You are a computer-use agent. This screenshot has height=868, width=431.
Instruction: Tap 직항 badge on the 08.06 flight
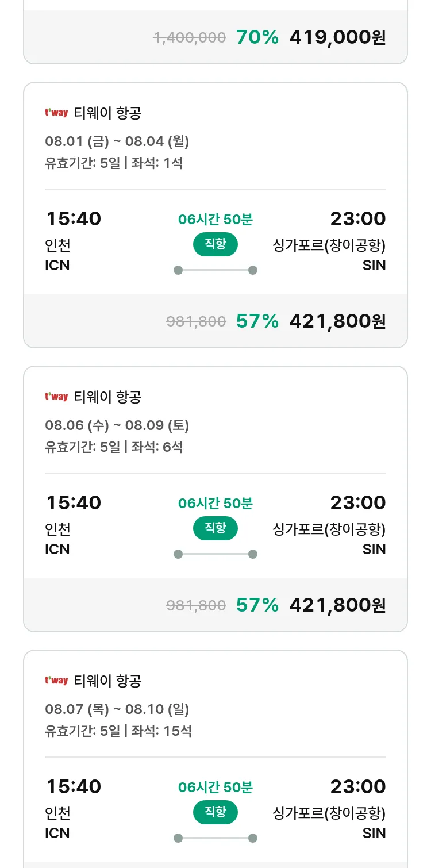(x=215, y=528)
